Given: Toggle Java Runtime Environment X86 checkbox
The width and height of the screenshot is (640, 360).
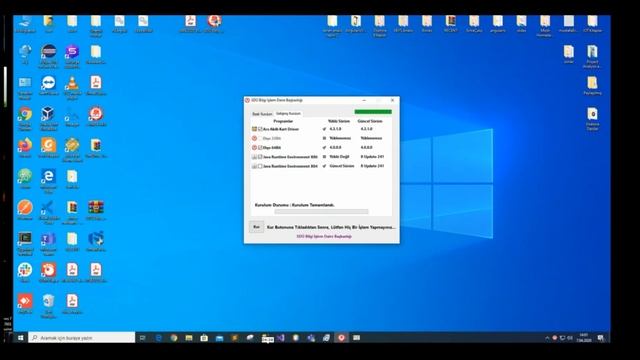Looking at the screenshot, I should pyautogui.click(x=260, y=157).
